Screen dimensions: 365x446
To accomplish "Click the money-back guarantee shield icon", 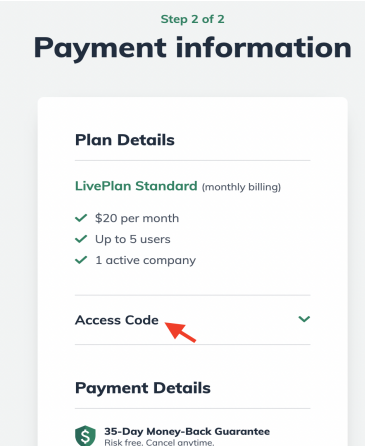I will 85,436.
